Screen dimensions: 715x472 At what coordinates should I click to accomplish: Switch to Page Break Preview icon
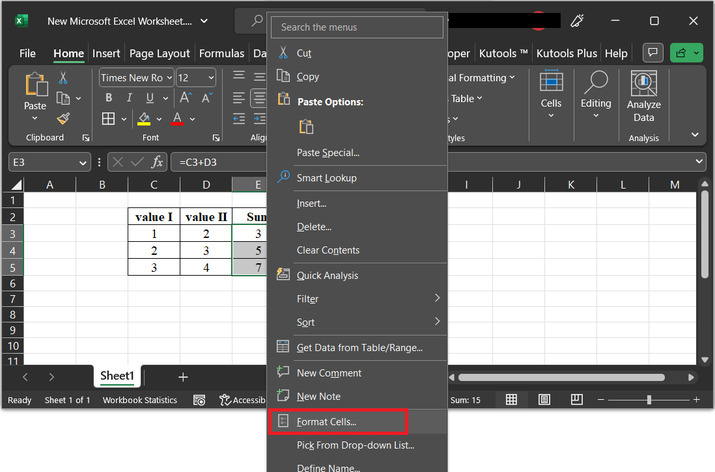pos(576,400)
